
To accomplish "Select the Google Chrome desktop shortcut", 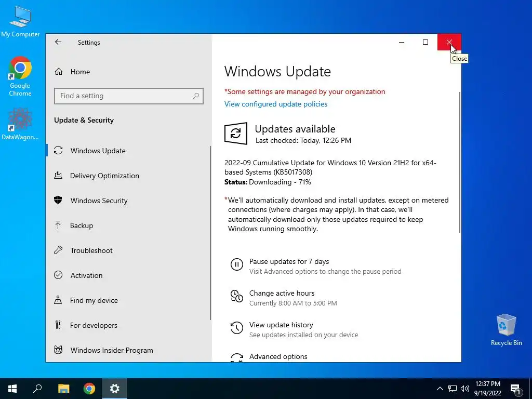I will [x=20, y=77].
